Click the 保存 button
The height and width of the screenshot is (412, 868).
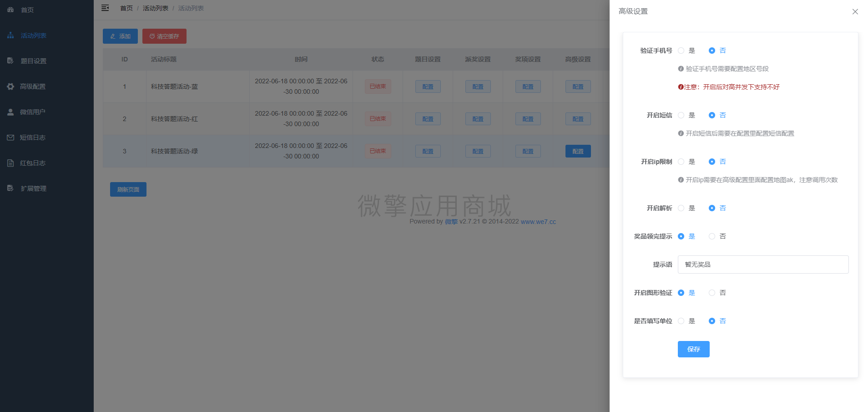point(693,349)
